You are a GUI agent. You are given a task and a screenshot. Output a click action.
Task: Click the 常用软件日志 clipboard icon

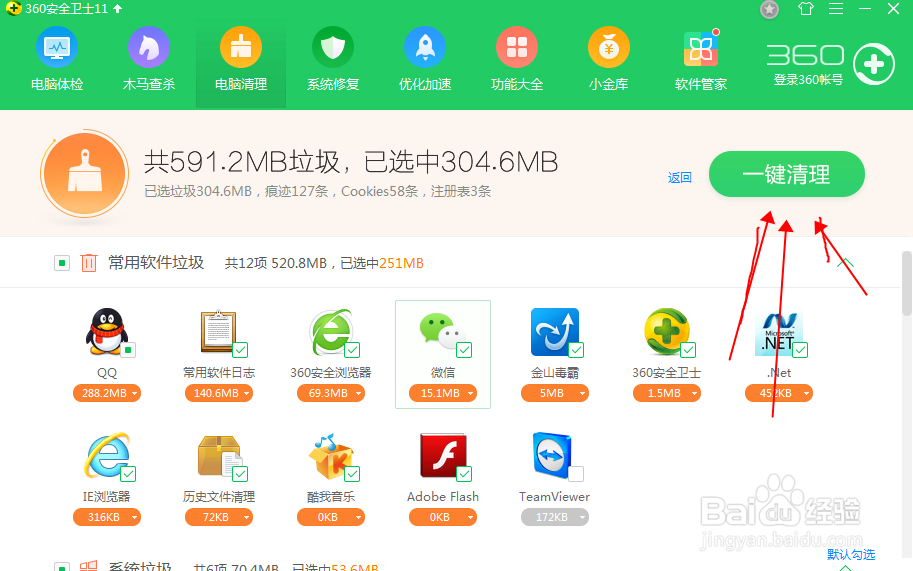(218, 331)
